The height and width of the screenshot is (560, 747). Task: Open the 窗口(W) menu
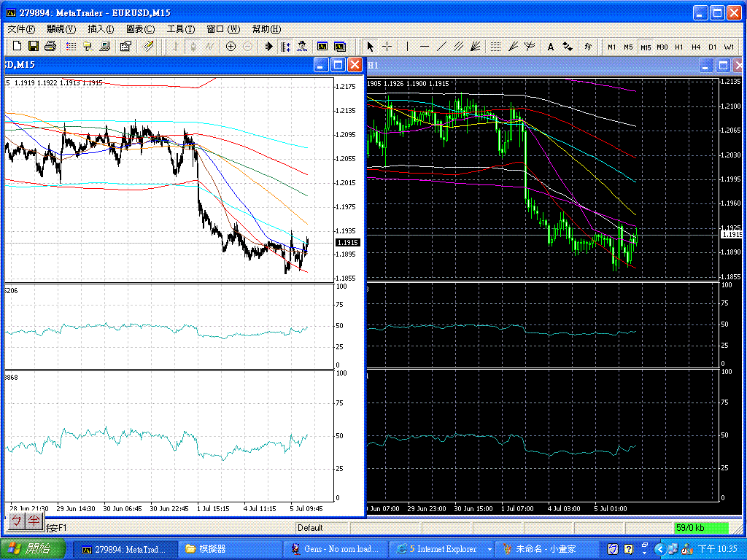click(223, 29)
